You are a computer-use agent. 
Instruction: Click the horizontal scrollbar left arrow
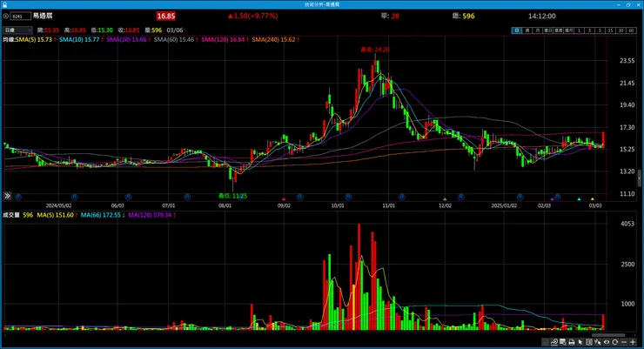(x=4, y=335)
